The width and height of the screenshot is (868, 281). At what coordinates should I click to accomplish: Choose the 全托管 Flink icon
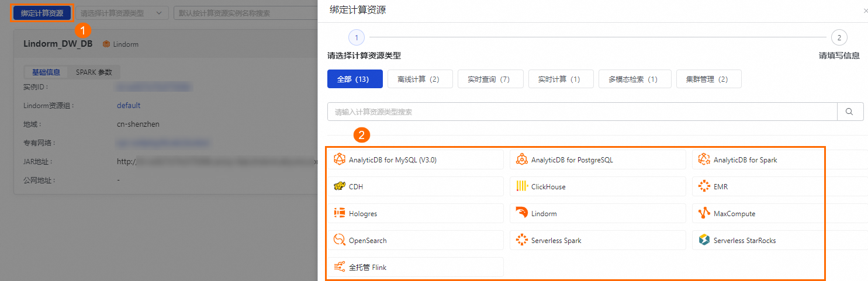[340, 267]
